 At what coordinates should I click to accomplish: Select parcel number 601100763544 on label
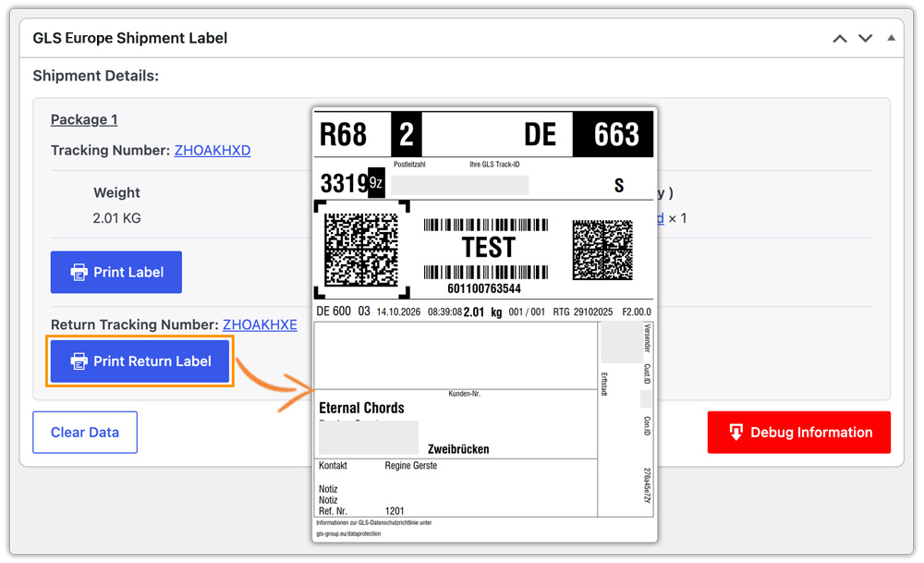[484, 288]
